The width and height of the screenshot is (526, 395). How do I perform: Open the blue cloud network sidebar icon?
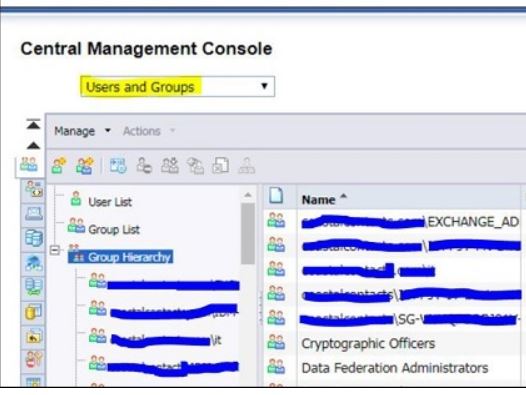[x=34, y=263]
